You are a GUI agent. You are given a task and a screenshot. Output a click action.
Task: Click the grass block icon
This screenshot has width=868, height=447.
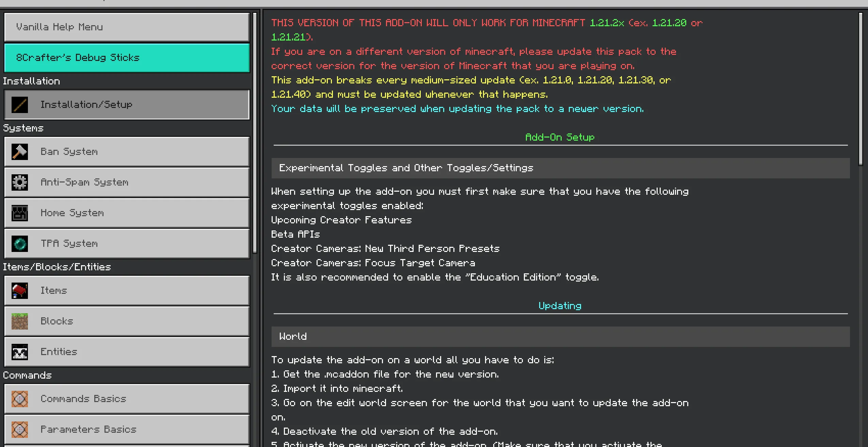tap(20, 321)
